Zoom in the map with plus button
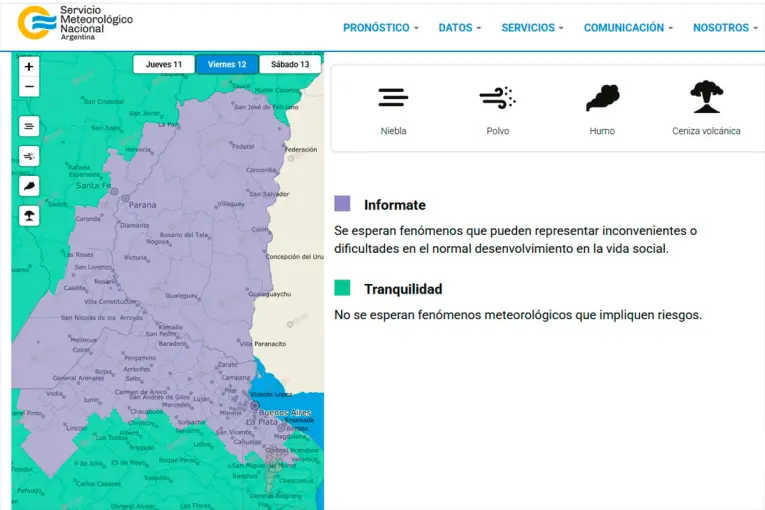This screenshot has height=510, width=765. point(29,66)
